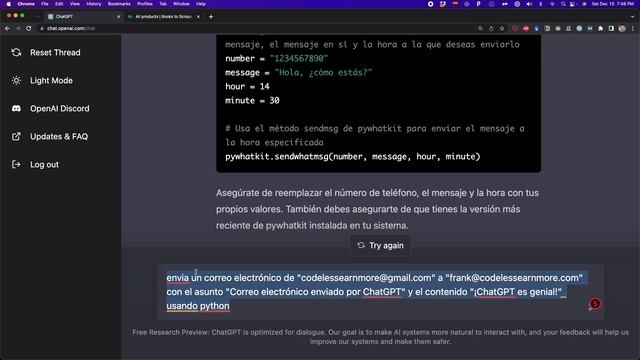Close the All products Books to Scrape tab
640x360 pixels.
[x=198, y=17]
